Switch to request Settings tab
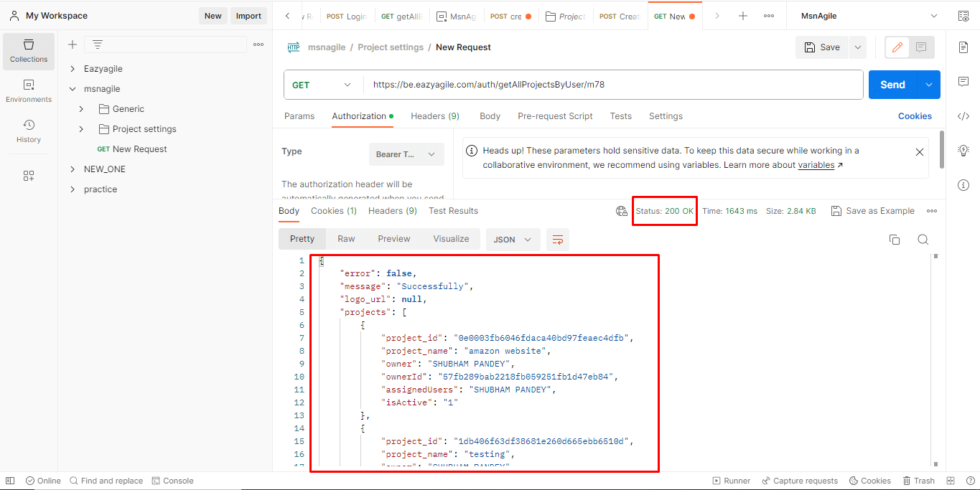The height and width of the screenshot is (490, 980). 666,116
